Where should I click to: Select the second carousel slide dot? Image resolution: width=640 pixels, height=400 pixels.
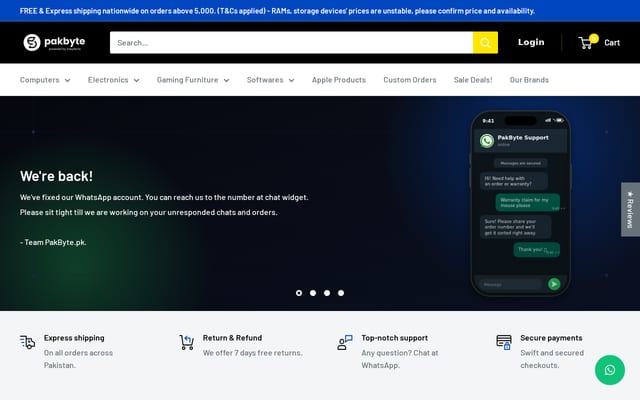click(x=313, y=293)
